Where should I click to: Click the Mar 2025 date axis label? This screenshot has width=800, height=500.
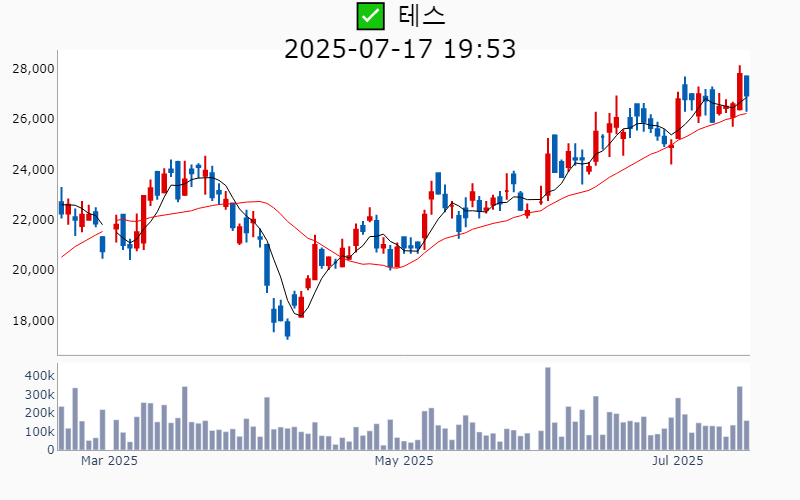[x=109, y=461]
